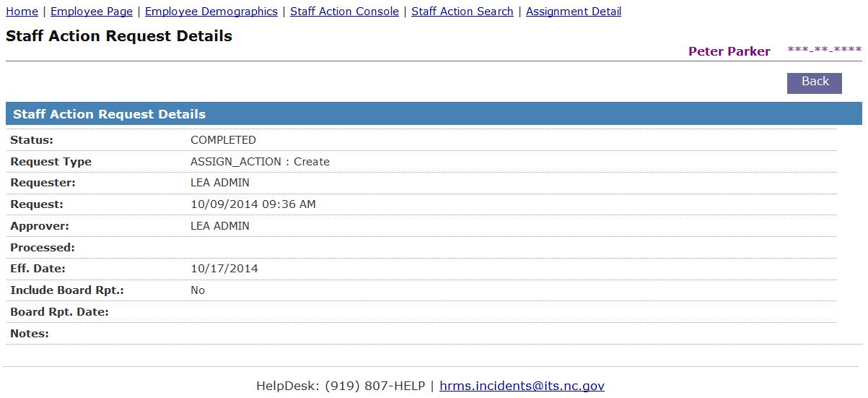Viewport: 868px width, 398px height.
Task: Select the masked SSN text
Action: pyautogui.click(x=824, y=51)
